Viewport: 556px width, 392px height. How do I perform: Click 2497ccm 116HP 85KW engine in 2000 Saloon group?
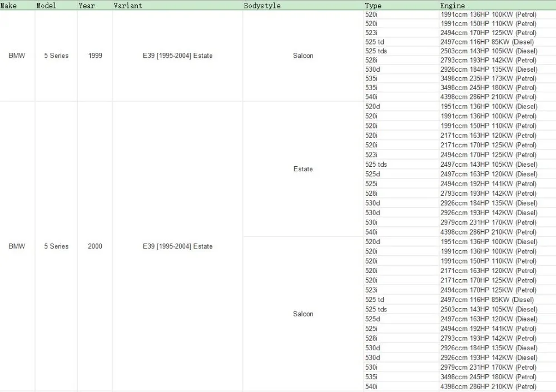coord(487,300)
